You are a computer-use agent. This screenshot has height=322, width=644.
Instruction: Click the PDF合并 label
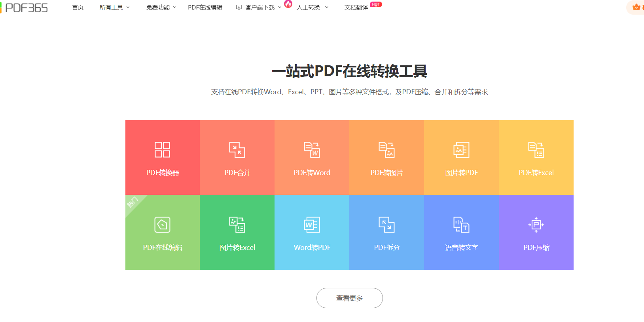[237, 173]
